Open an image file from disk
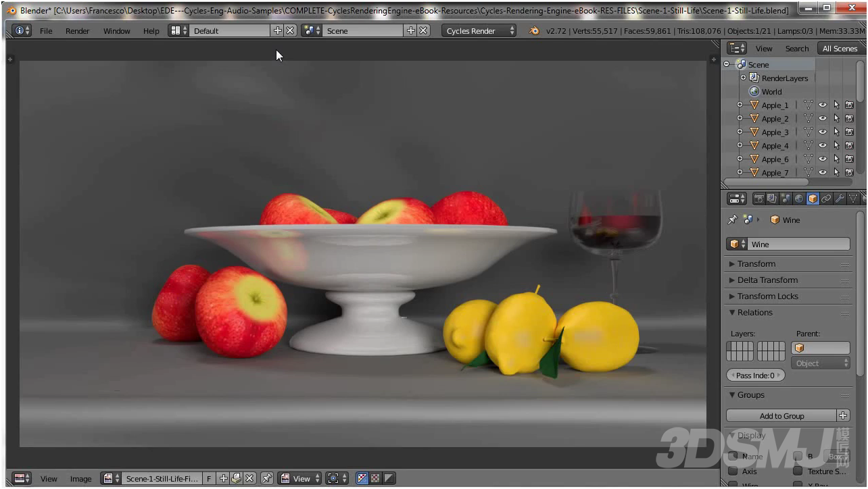The height and width of the screenshot is (489, 868). (236, 478)
